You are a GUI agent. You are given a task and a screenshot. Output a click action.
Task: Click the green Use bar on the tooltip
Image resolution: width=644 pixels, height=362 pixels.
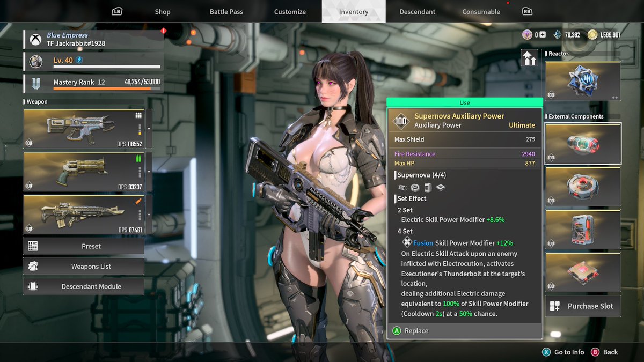tap(465, 102)
